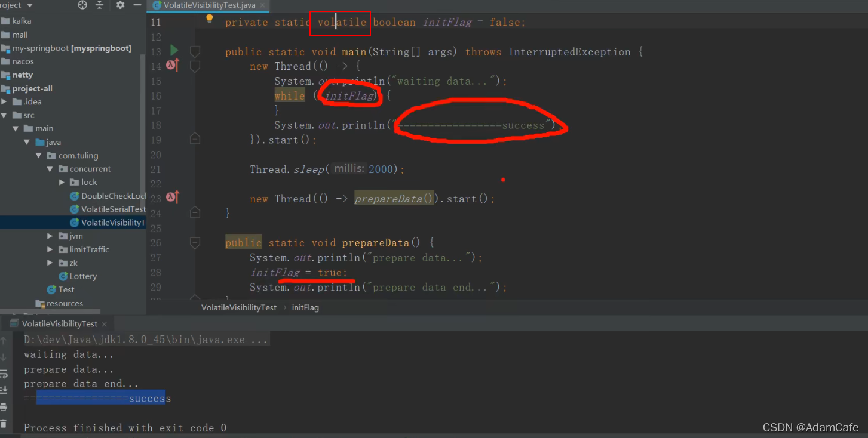Expand the limitTraffic package

pos(50,249)
